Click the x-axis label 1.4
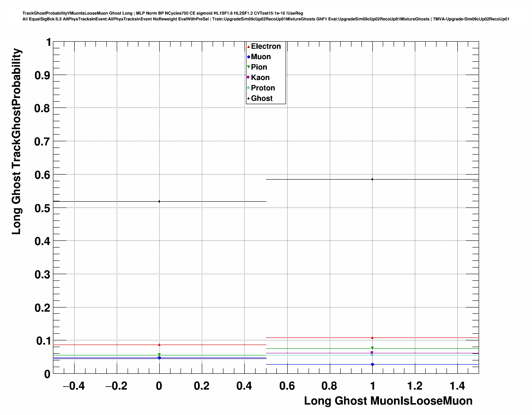Image resolution: width=532 pixels, height=415 pixels. 457,386
